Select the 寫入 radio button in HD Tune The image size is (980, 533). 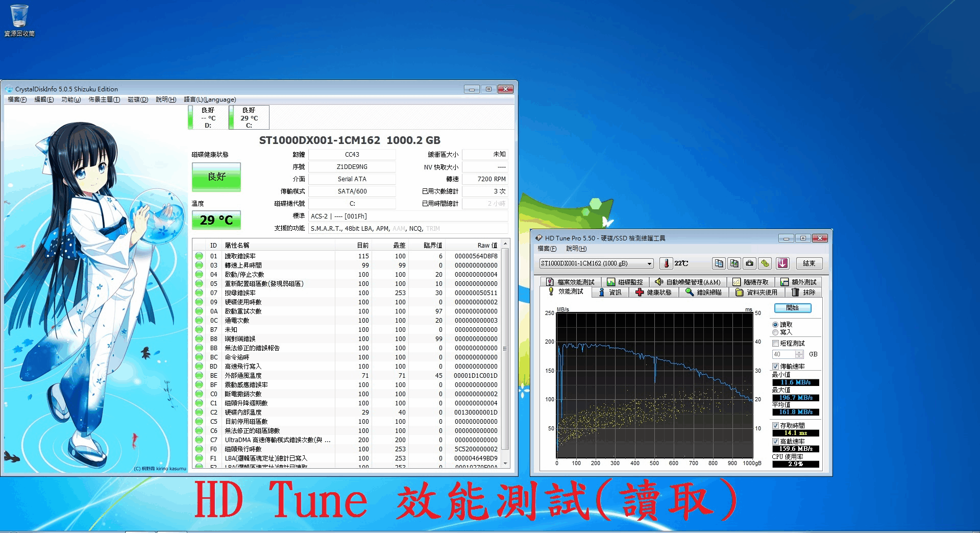[x=775, y=332]
